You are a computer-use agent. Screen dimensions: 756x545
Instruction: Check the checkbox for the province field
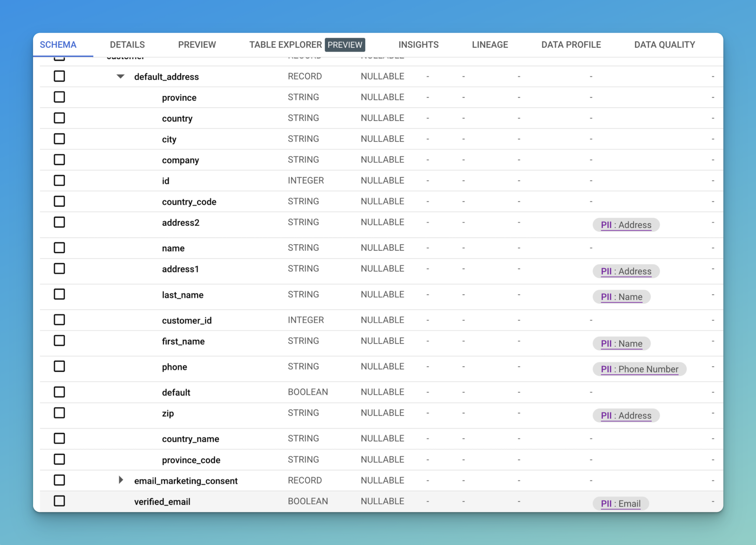click(x=59, y=97)
